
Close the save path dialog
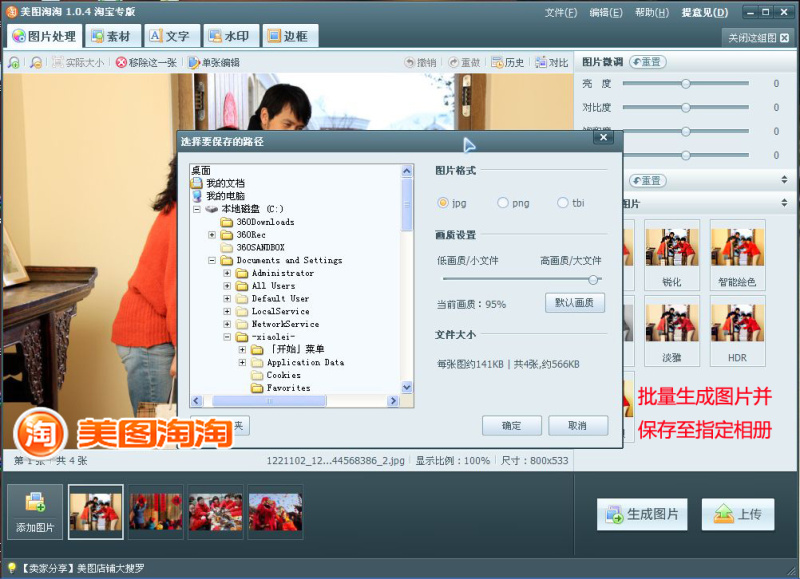604,137
